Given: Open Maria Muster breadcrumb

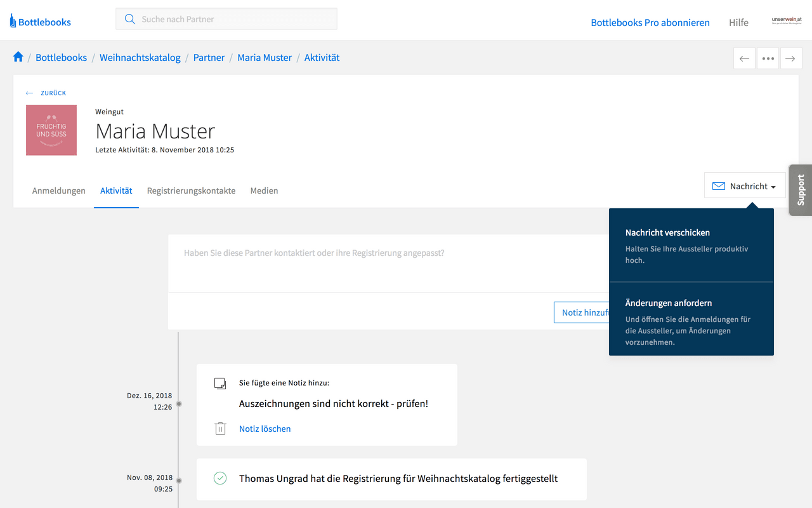Looking at the screenshot, I should point(265,57).
